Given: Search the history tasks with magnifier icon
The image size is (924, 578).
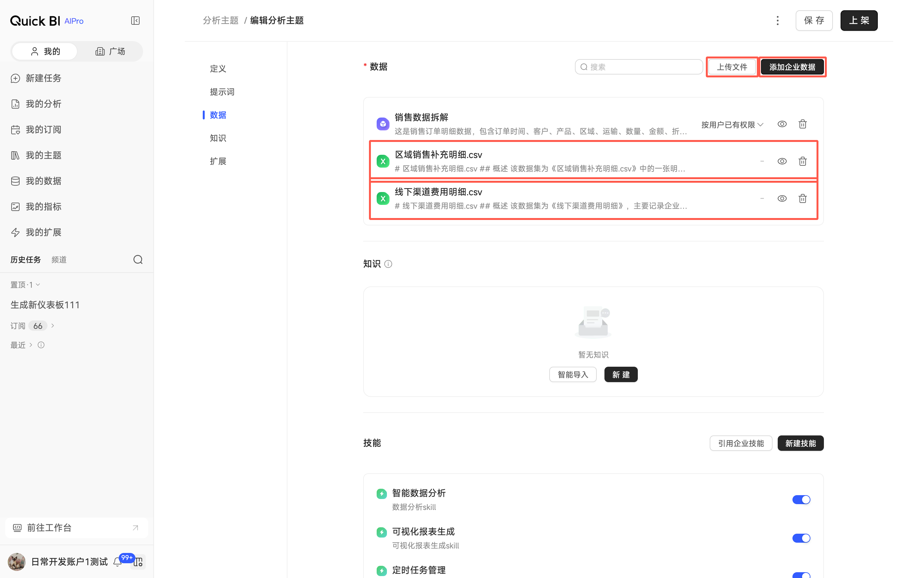Looking at the screenshot, I should coord(138,259).
